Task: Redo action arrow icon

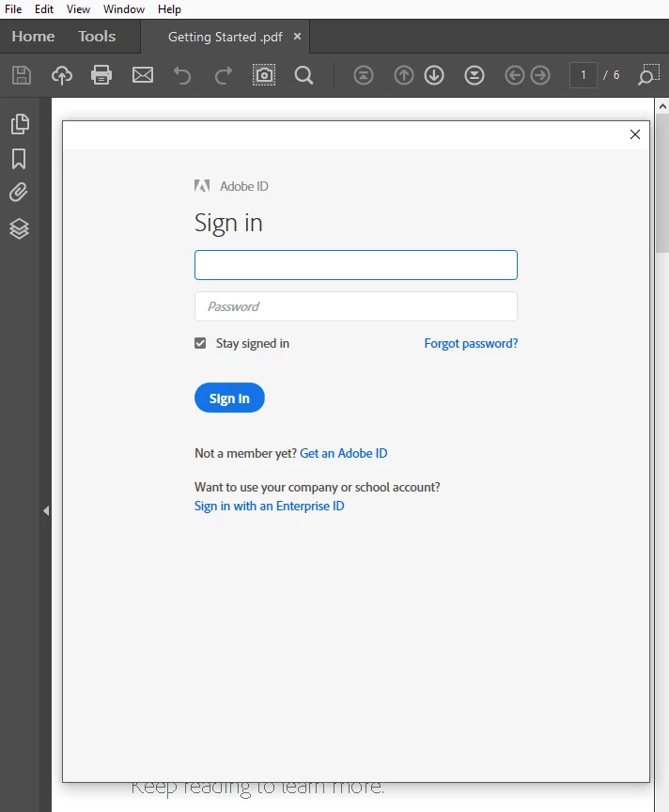Action: [x=224, y=75]
